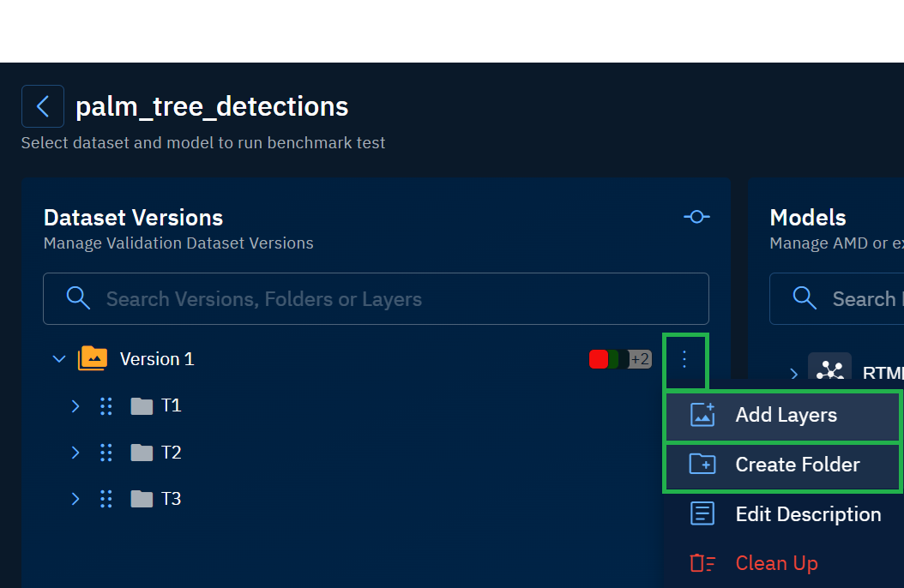
Task: Choose Add Layers from the context menu
Action: pyautogui.click(x=785, y=416)
